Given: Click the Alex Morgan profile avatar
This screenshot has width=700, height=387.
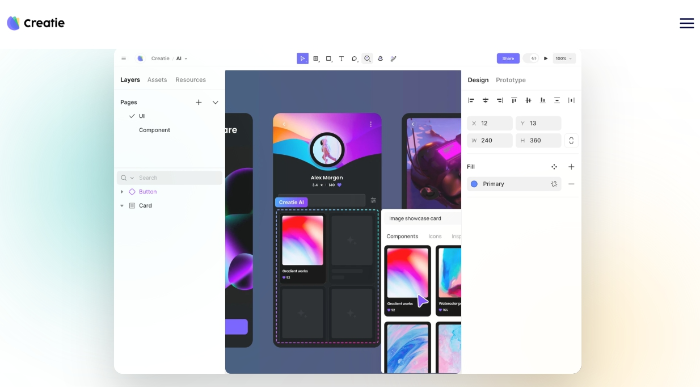Looking at the screenshot, I should (x=327, y=150).
